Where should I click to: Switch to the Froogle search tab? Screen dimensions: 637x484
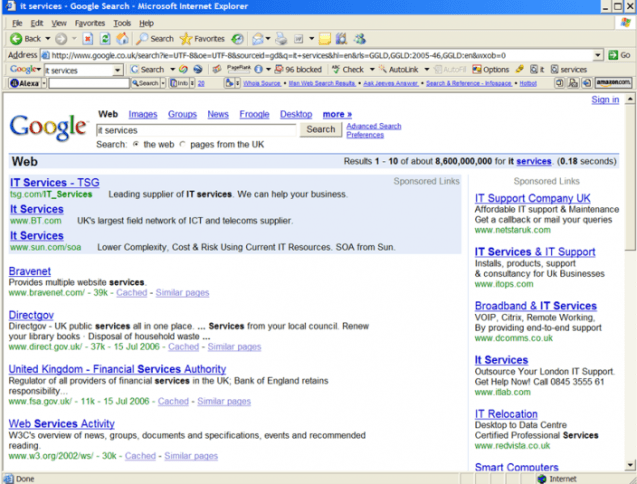[x=254, y=115]
